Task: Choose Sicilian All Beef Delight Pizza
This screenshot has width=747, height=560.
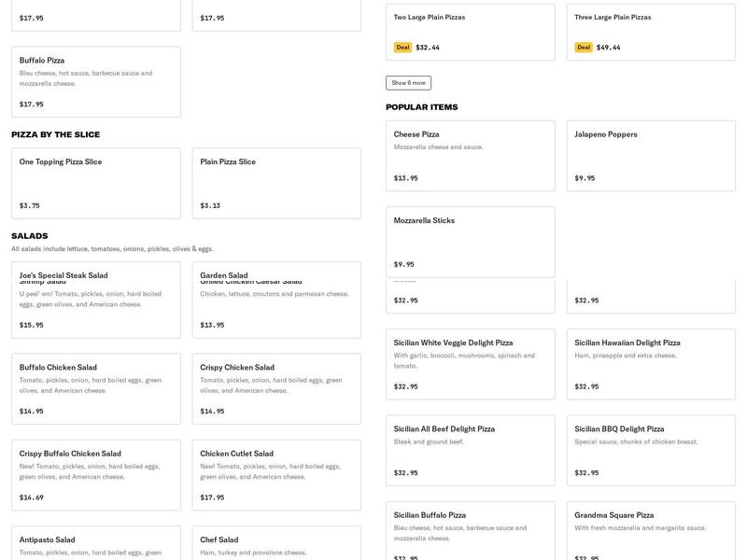Action: [x=470, y=450]
